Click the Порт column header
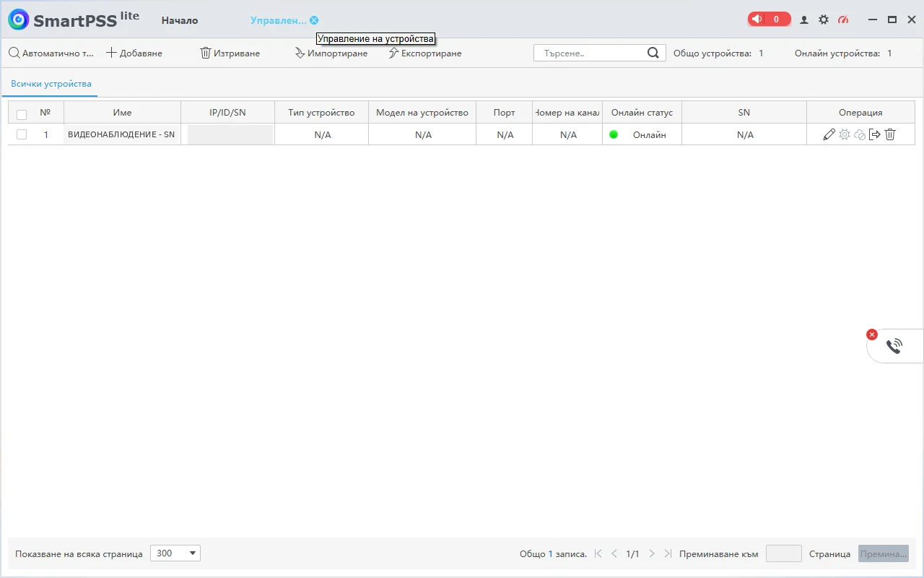Image resolution: width=924 pixels, height=578 pixels. (x=505, y=113)
